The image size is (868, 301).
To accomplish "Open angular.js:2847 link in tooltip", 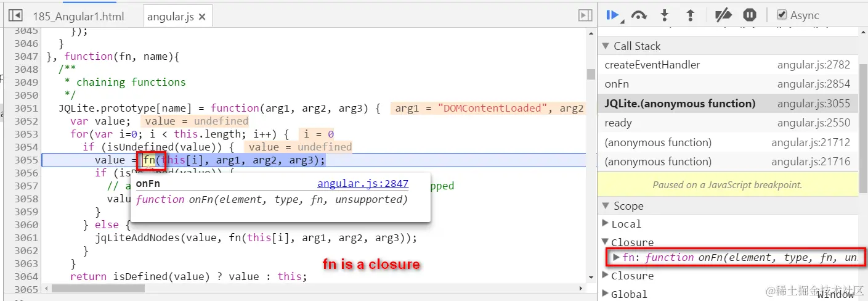I will tap(362, 184).
